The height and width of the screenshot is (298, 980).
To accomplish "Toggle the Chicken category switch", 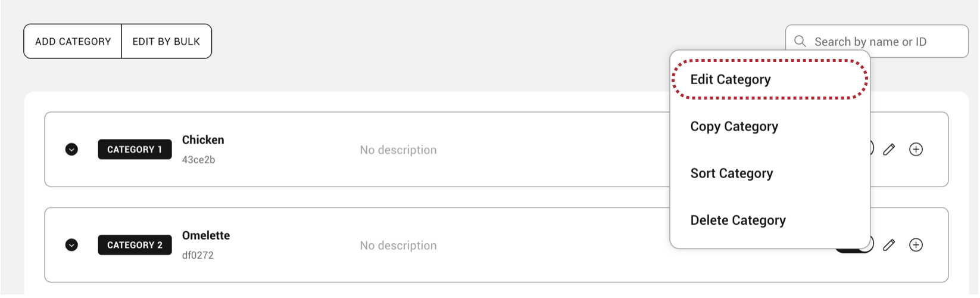I will (x=872, y=149).
